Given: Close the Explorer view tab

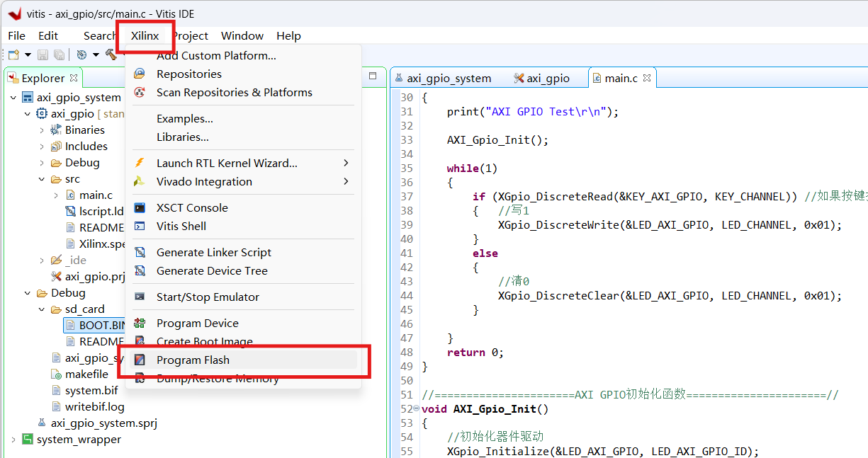Looking at the screenshot, I should coord(74,78).
